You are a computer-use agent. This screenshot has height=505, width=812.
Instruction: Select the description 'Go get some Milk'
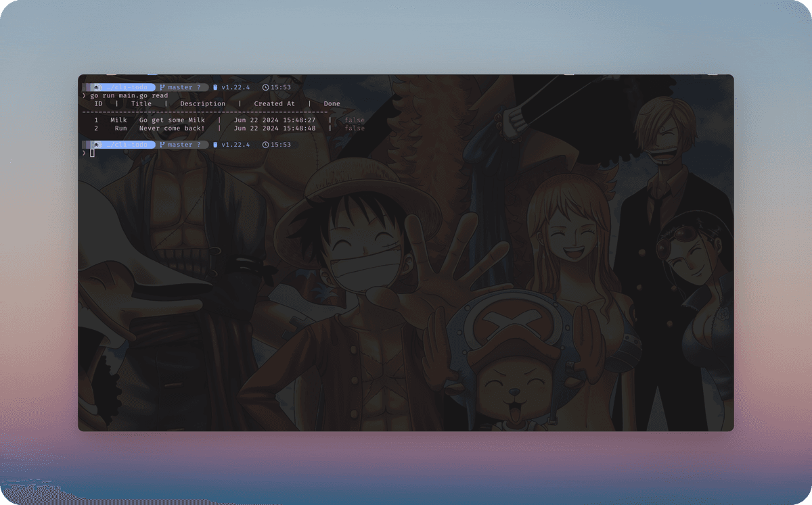click(172, 120)
